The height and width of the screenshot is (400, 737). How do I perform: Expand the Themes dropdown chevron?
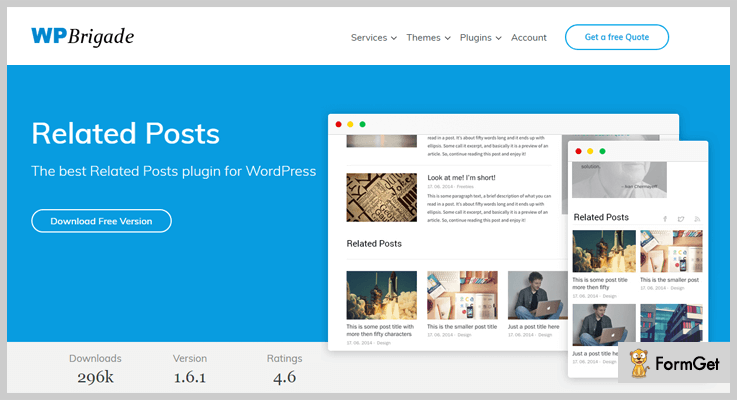447,38
